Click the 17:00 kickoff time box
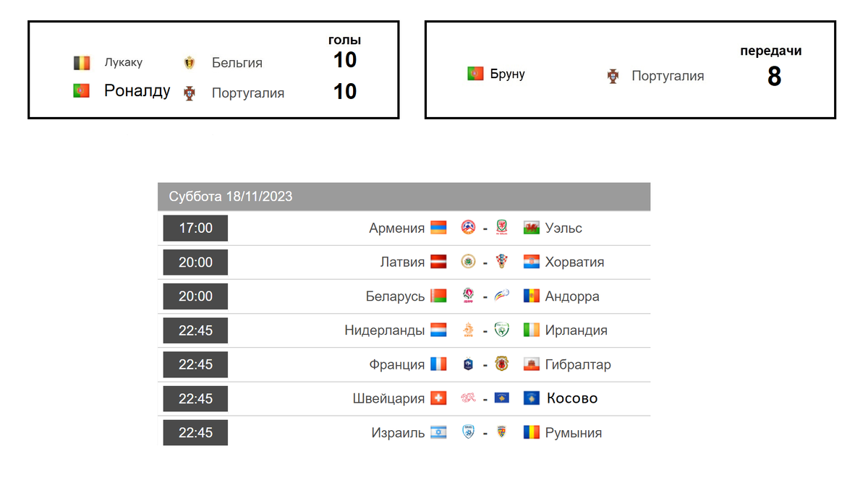868x488 pixels. [195, 228]
